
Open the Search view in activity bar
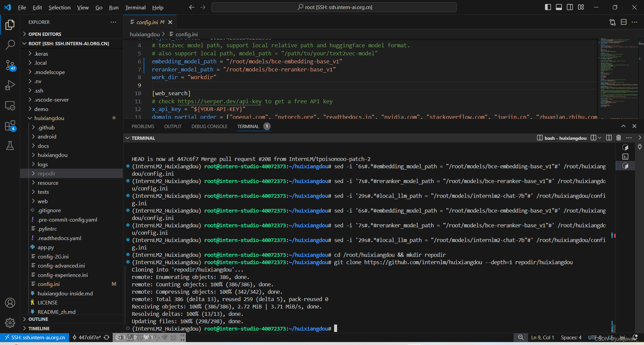click(10, 45)
